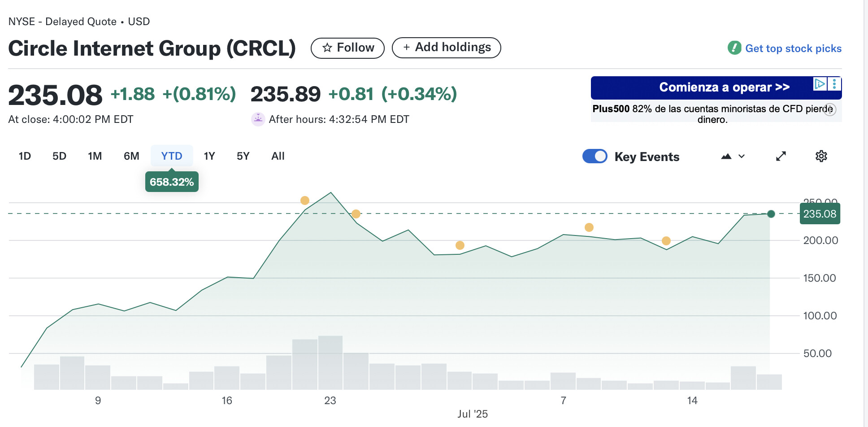Toggle the Key Events switch off

(595, 156)
